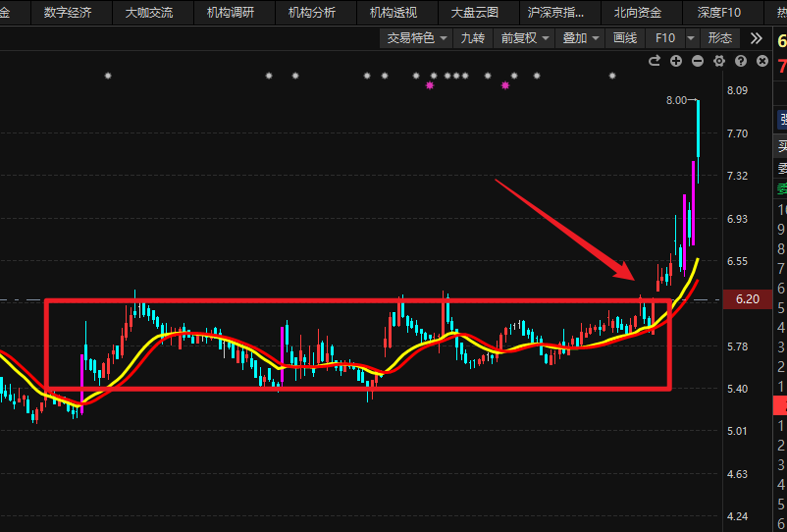The height and width of the screenshot is (532, 787).
Task: Open the 前复权 adjustment dropdown
Action: point(525,38)
